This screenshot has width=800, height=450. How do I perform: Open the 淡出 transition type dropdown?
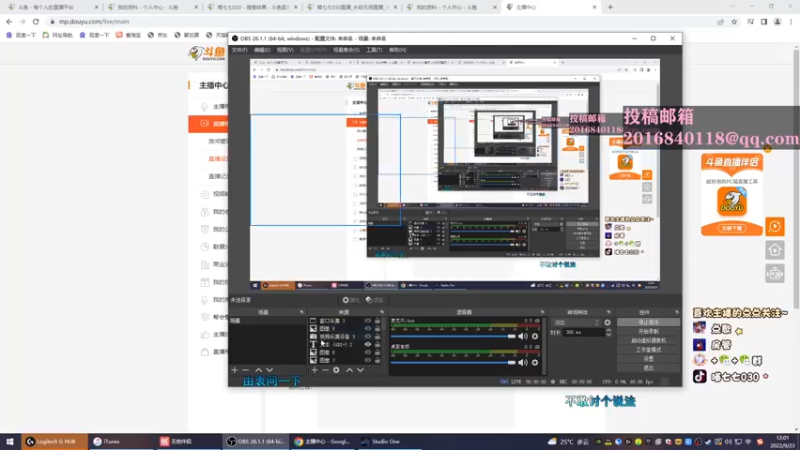(x=576, y=322)
